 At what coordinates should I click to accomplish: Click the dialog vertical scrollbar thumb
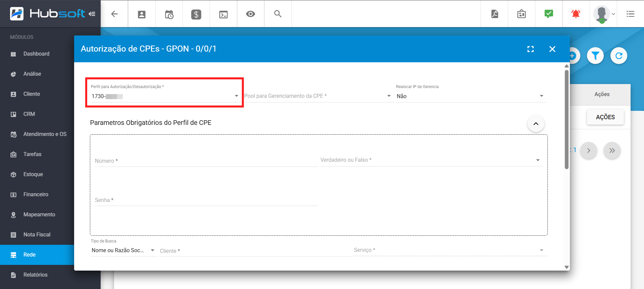coord(567,119)
